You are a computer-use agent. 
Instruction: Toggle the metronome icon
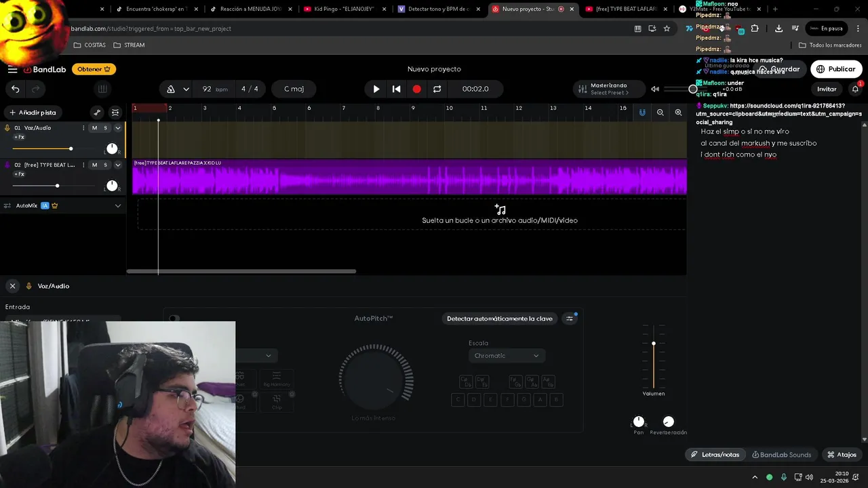(x=171, y=89)
